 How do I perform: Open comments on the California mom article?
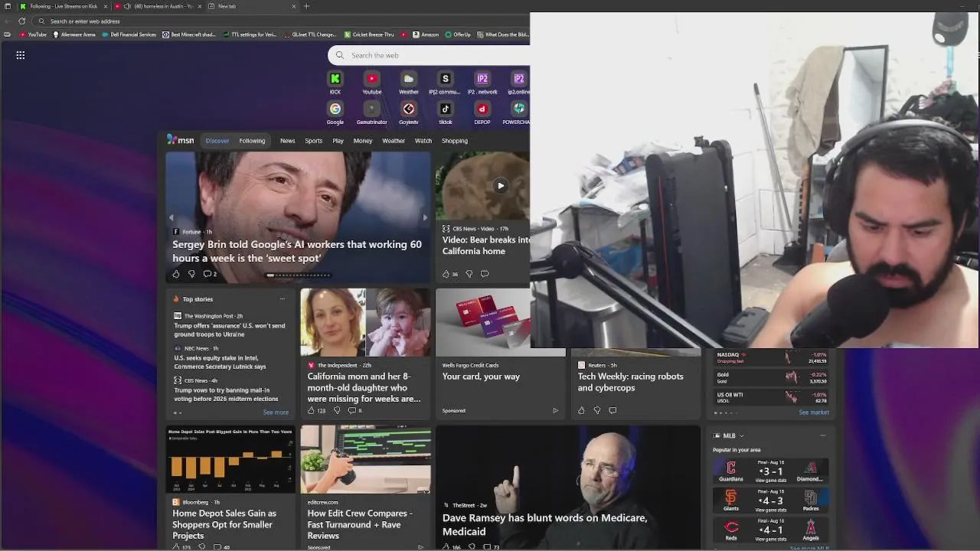click(354, 410)
